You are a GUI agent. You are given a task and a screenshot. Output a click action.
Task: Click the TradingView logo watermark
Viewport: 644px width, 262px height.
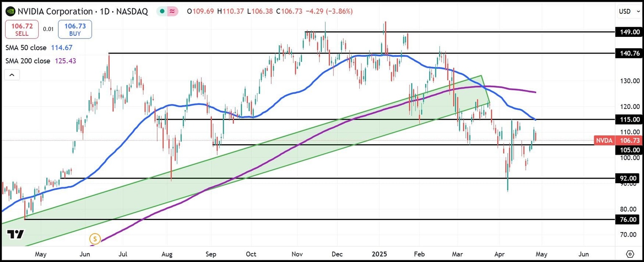pos(15,234)
